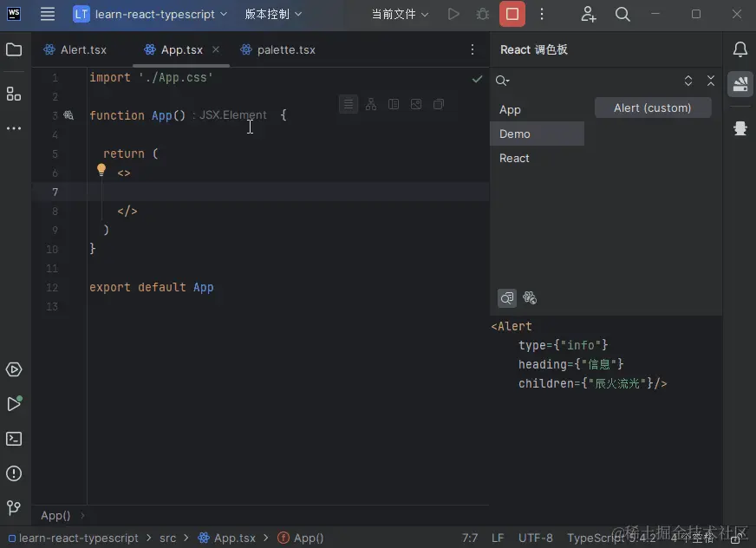Open the tool window below palette icon
Image resolution: width=756 pixels, height=548 pixels.
pyautogui.click(x=740, y=128)
